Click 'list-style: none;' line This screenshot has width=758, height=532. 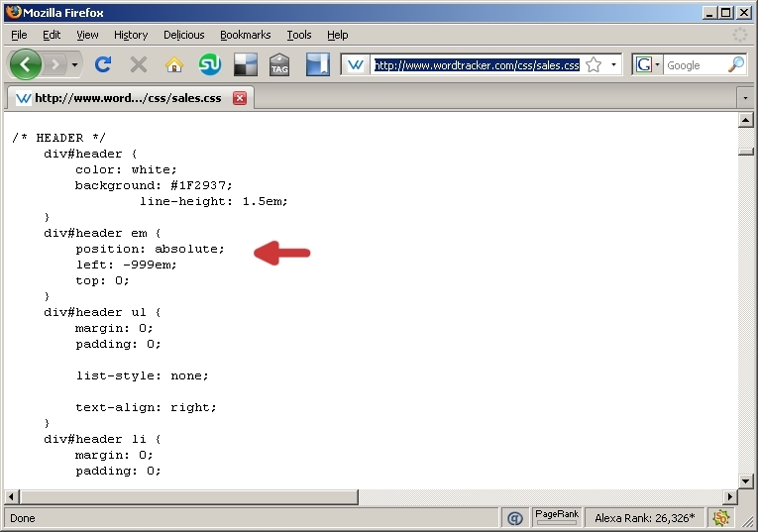pos(142,375)
